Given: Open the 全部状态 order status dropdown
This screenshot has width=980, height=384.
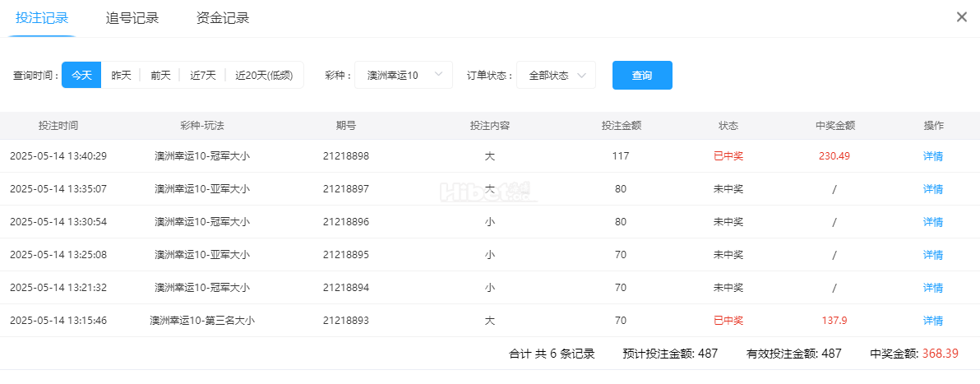Looking at the screenshot, I should click(x=556, y=75).
